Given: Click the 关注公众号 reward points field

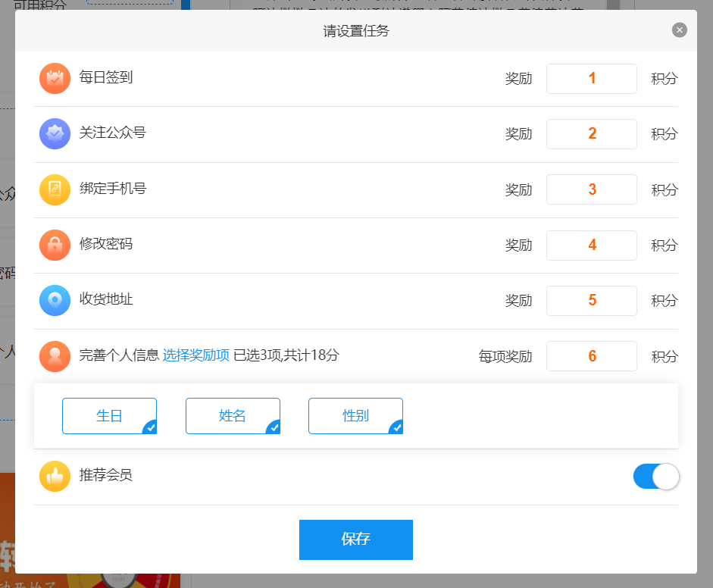Looking at the screenshot, I should [x=591, y=134].
